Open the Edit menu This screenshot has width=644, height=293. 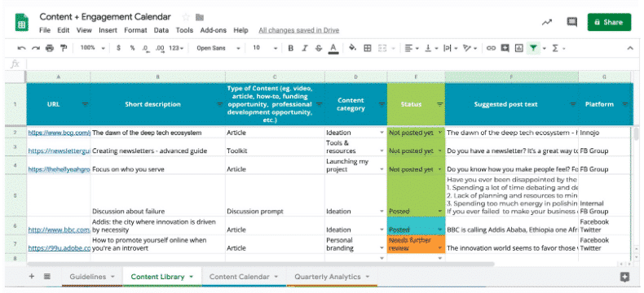(64, 30)
